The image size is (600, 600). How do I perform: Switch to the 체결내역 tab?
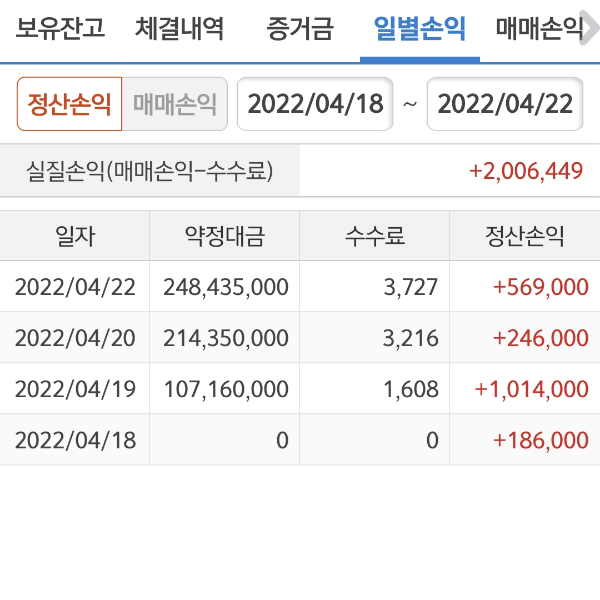(x=180, y=28)
